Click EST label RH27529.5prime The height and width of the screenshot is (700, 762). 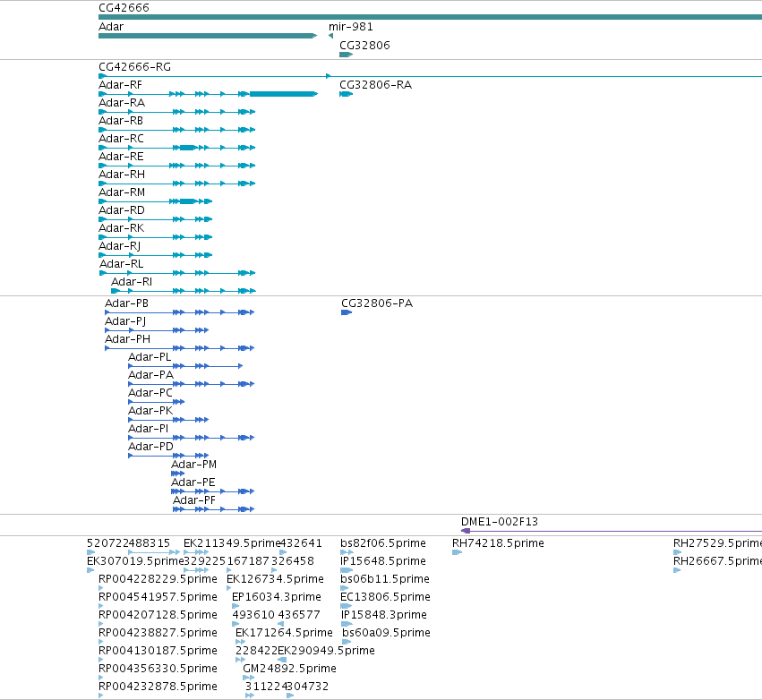pos(718,543)
